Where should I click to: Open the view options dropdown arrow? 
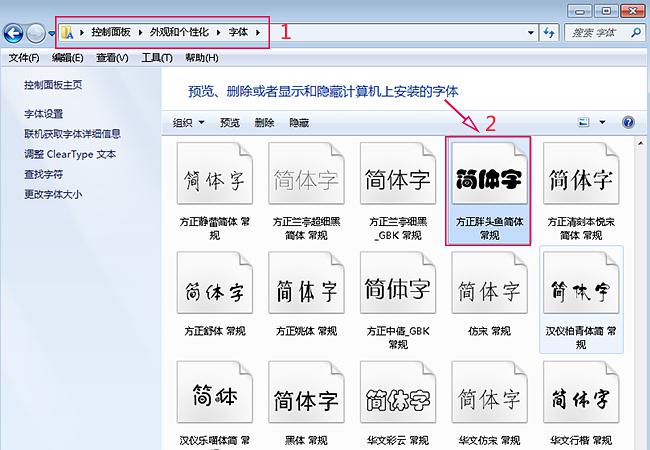(x=602, y=122)
